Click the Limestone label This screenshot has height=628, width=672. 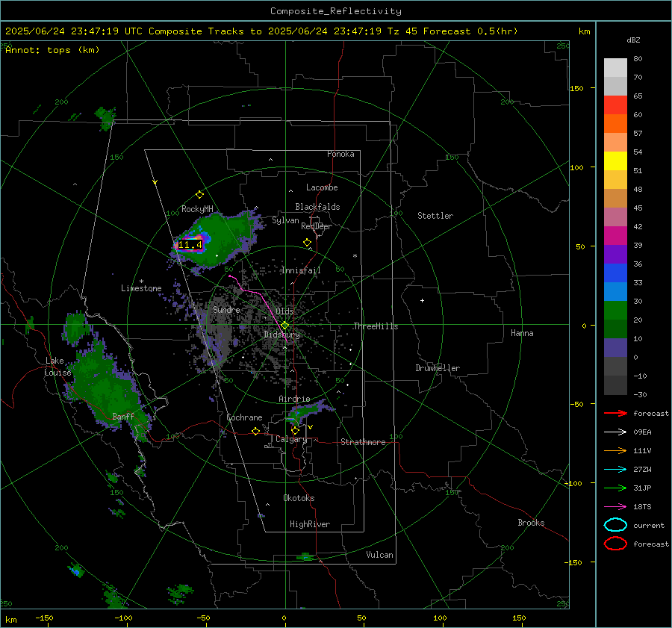coord(141,288)
